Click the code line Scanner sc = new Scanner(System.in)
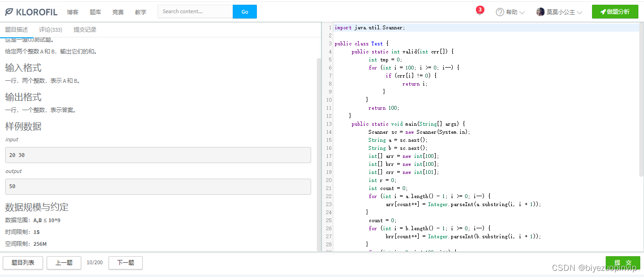The image size is (644, 277). [x=419, y=132]
